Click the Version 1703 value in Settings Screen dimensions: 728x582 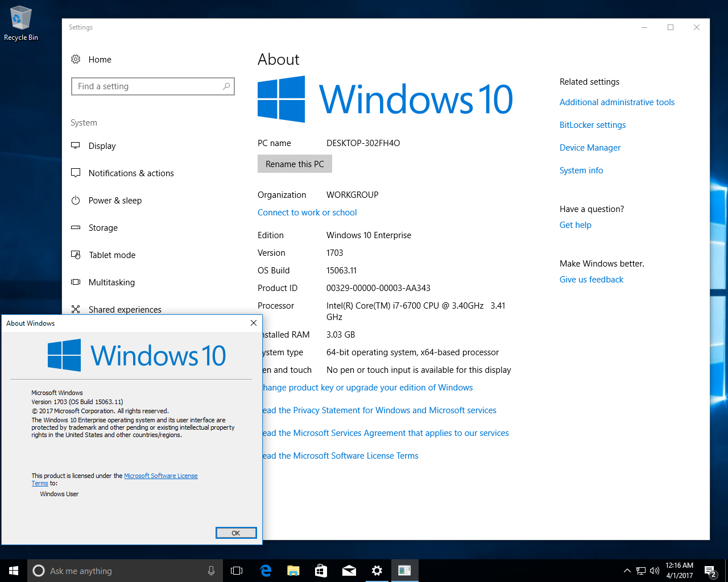pos(334,253)
